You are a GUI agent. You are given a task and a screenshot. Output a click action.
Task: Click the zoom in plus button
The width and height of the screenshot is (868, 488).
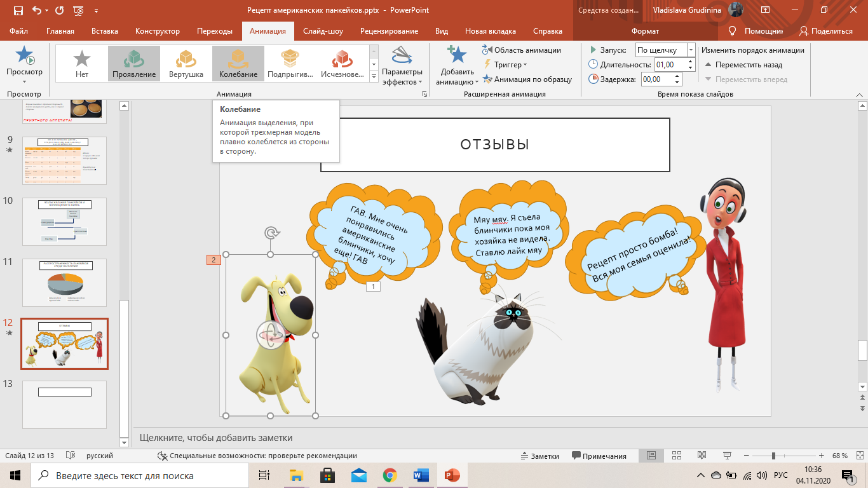[x=822, y=456]
